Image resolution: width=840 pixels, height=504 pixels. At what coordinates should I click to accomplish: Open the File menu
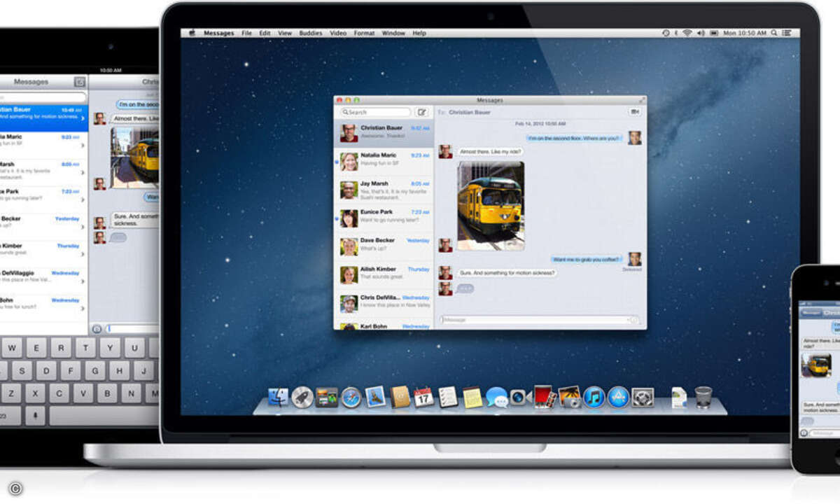tap(247, 33)
